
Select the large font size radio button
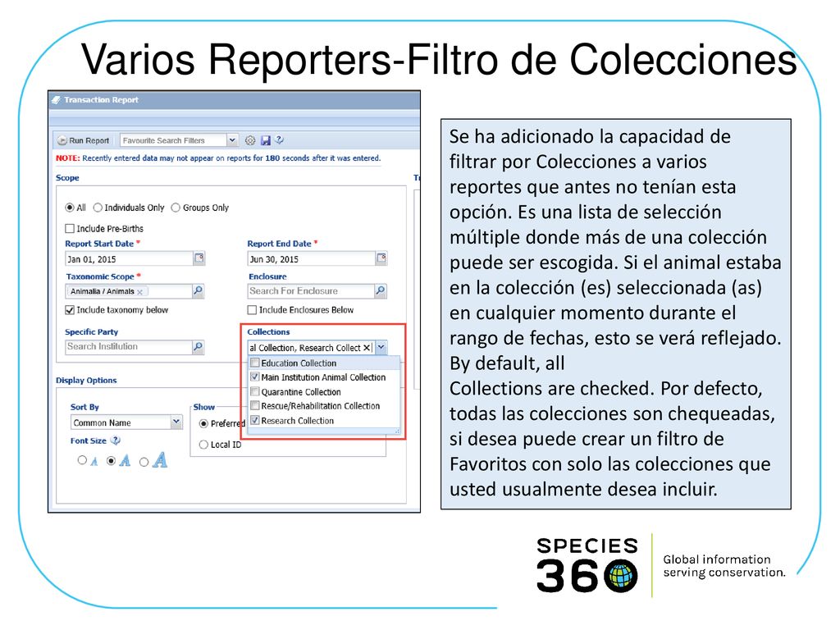[x=144, y=461]
